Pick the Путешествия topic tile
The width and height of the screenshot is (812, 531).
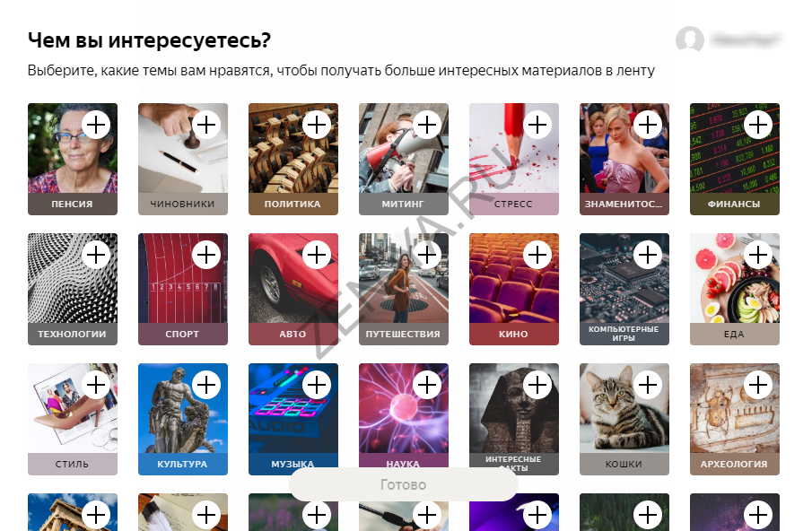pos(404,289)
